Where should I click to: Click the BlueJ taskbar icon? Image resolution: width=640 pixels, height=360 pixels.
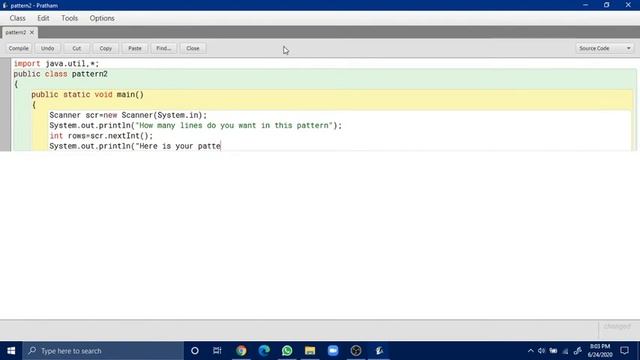[379, 351]
